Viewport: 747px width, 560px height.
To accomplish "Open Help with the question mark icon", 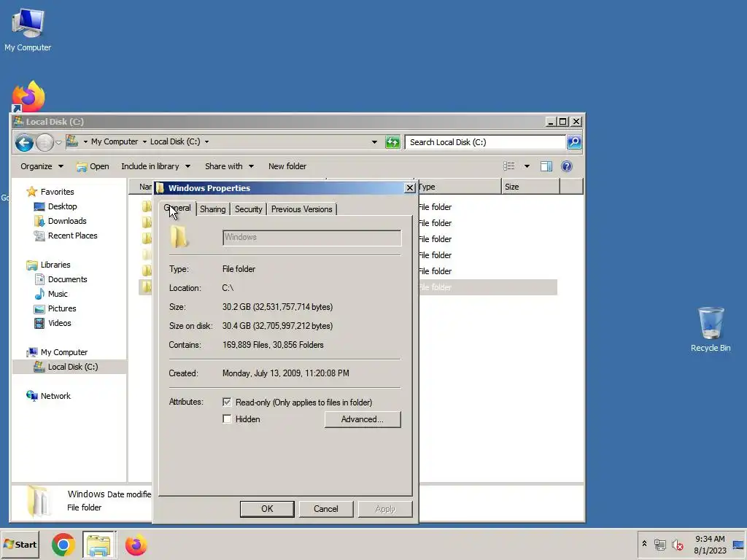I will pyautogui.click(x=566, y=166).
